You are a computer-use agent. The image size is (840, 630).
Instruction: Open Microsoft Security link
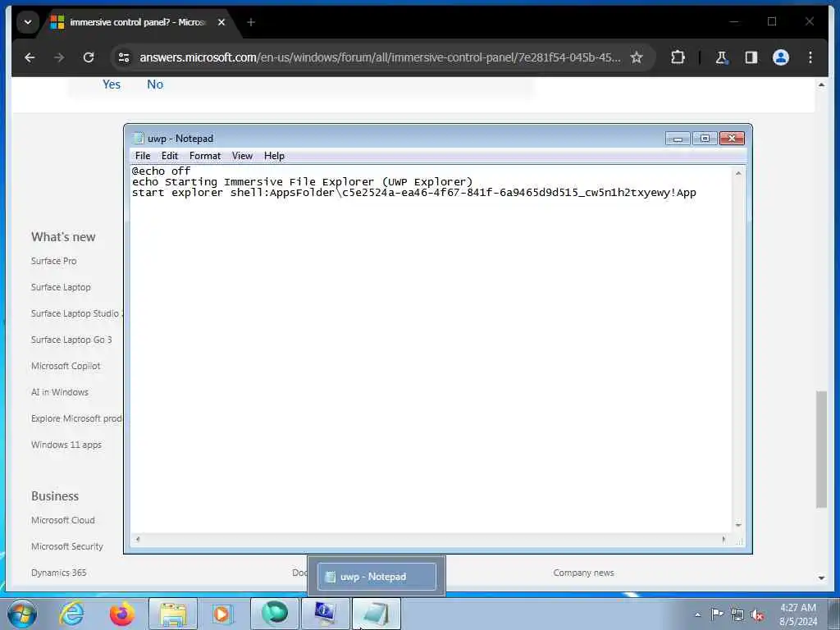pos(67,546)
